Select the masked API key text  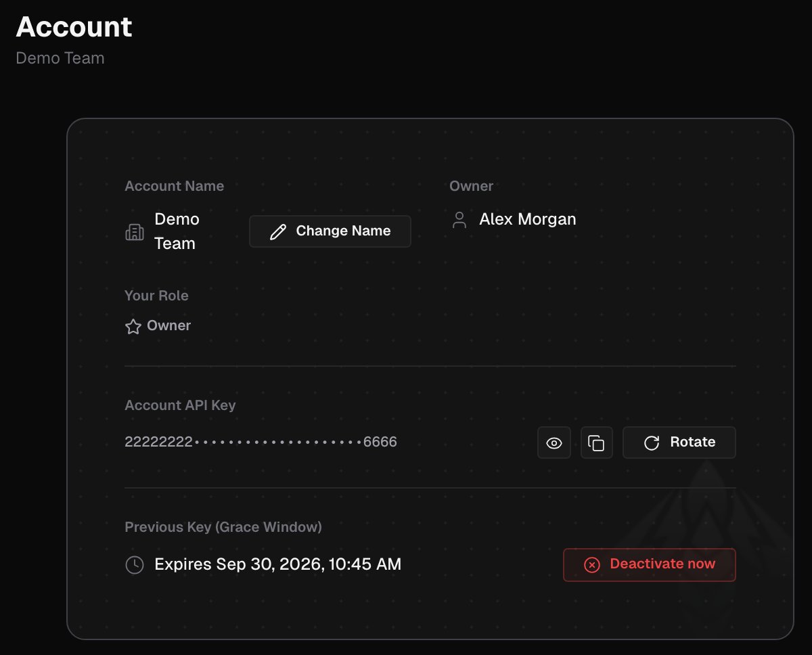[261, 443]
